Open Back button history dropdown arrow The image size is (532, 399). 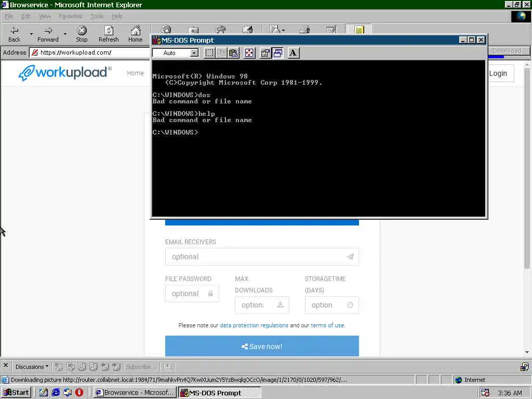pyautogui.click(x=31, y=34)
